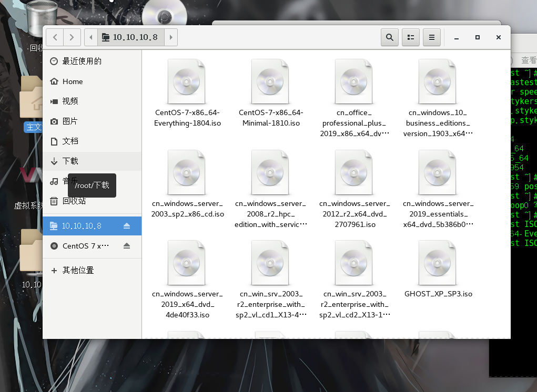The image size is (537, 392).
Task: Click the 10.10.10.8 path bar button
Action: (130, 37)
